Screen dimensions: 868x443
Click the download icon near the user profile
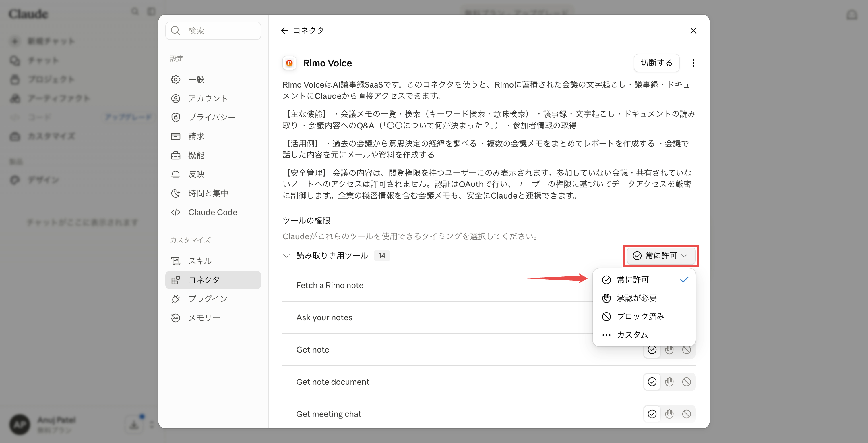tap(134, 425)
